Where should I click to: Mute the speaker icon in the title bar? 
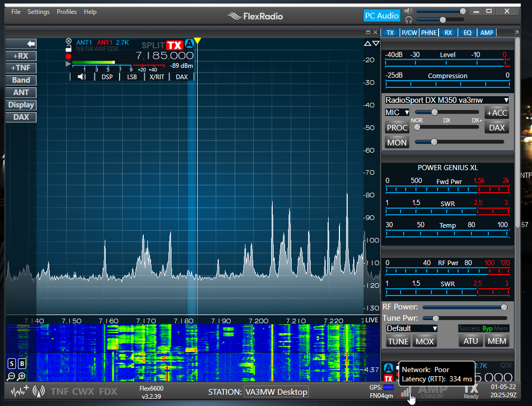pyautogui.click(x=409, y=11)
